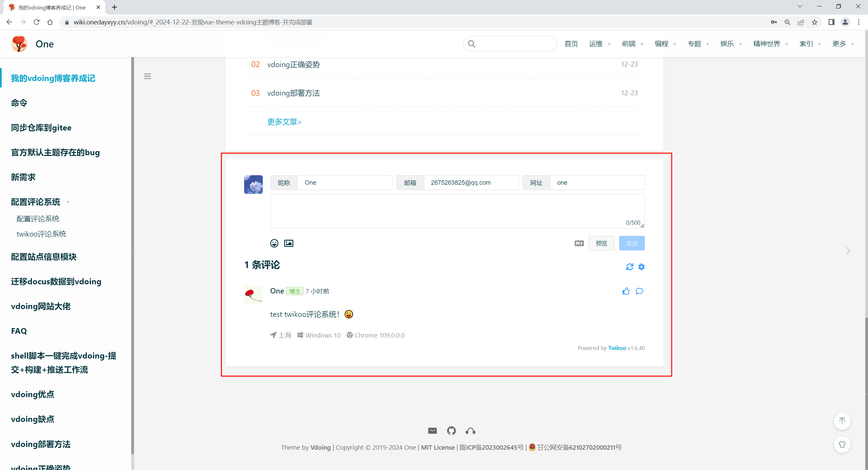868x470 pixels.
Task: Focus the 网址 website input field
Action: (597, 183)
